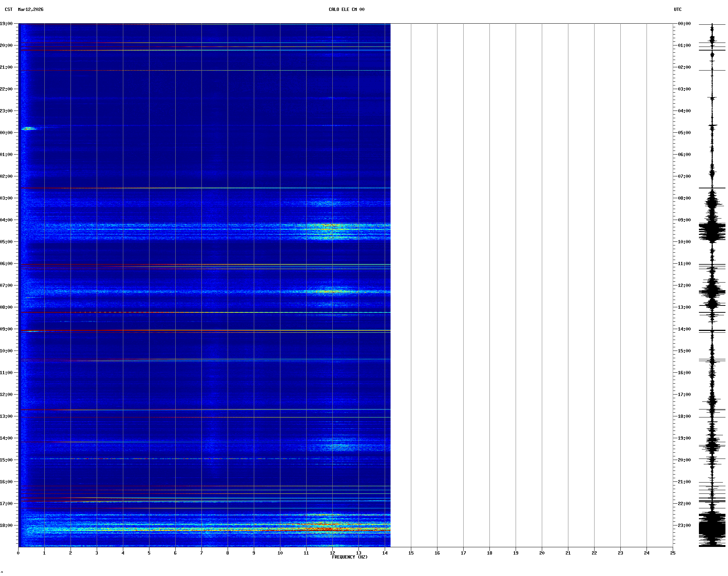Click the 12 Hz frequency axis label
This screenshot has height=576, width=728.
[332, 553]
